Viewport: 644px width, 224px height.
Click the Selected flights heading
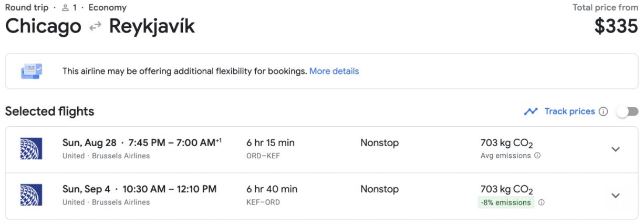[50, 111]
